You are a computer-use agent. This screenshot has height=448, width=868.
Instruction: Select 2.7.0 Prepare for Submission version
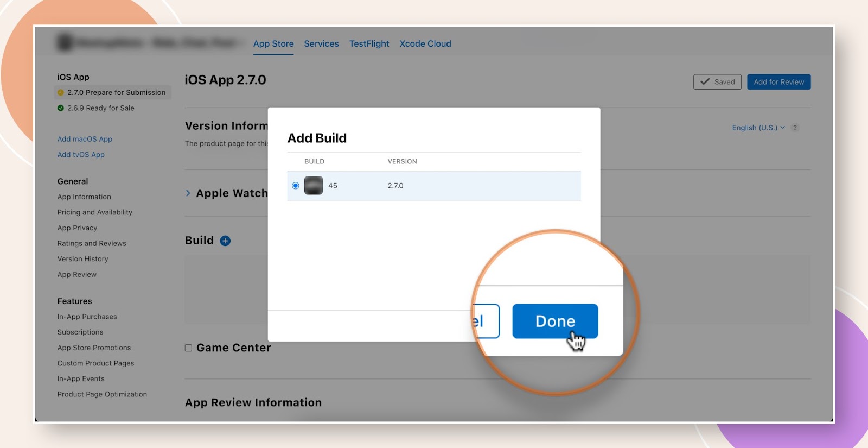coord(112,92)
